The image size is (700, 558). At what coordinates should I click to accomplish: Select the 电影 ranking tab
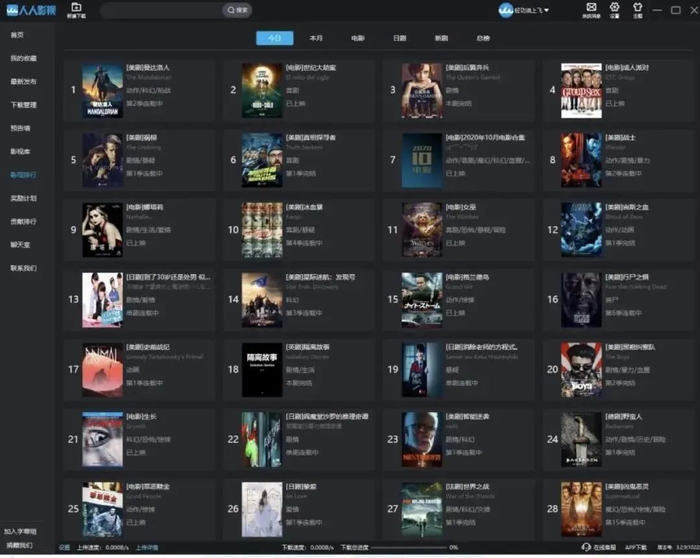(x=358, y=38)
